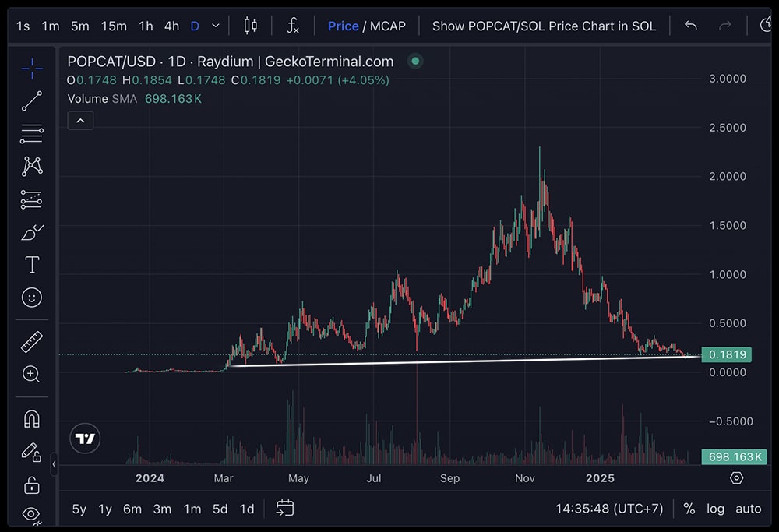779x532 pixels.
Task: Select the ruler measure tool
Action: (32, 342)
